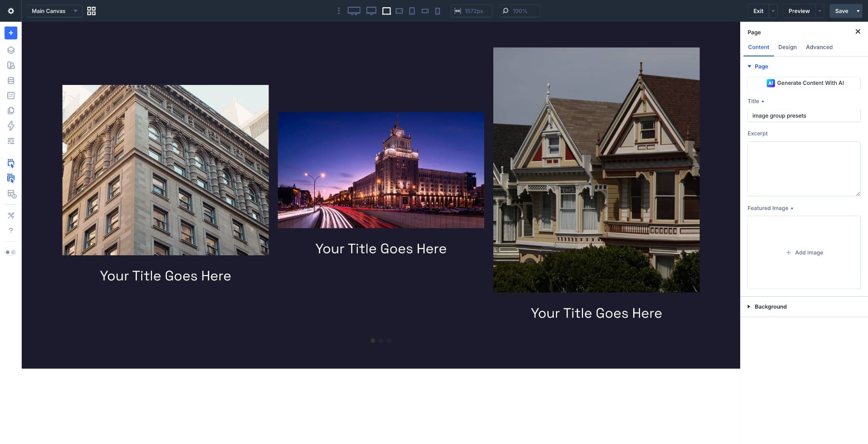Click the stacked pages copy icon
The width and height of the screenshot is (868, 444).
pos(11,111)
